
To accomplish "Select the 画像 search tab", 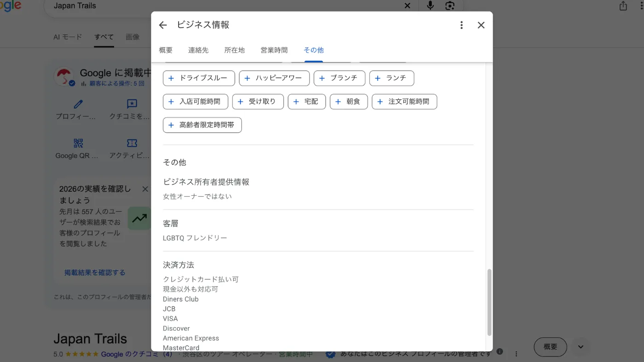I will (x=132, y=37).
